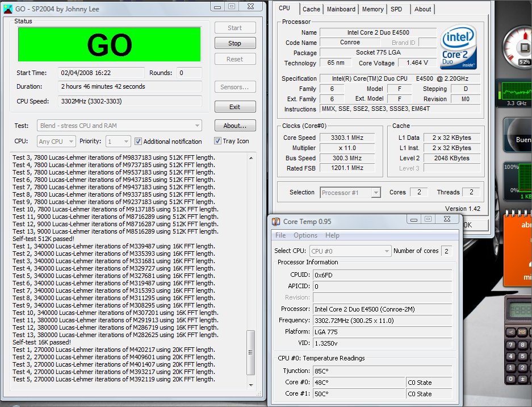Switch to the SPD tab
Screen dimensions: 532x407
(x=396, y=9)
